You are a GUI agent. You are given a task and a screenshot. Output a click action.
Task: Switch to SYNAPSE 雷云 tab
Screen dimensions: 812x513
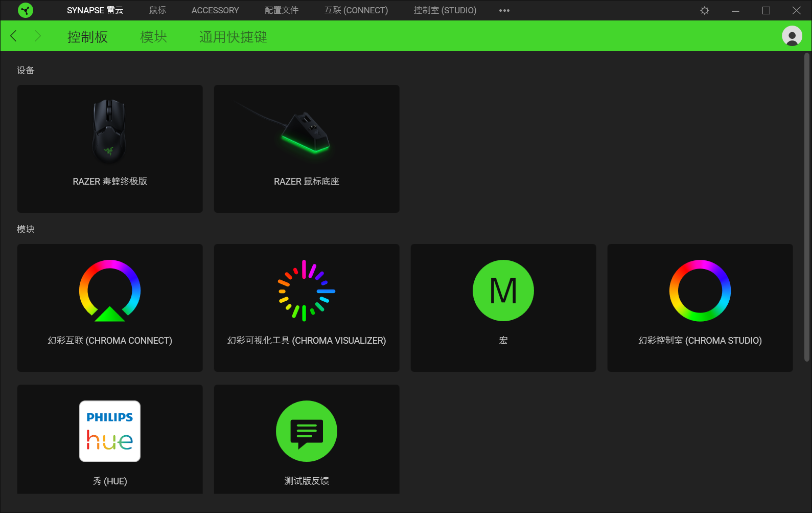(x=95, y=10)
